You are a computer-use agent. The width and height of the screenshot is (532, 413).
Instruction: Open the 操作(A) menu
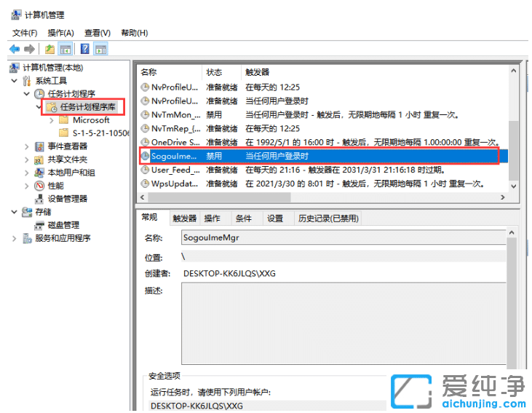[60, 33]
